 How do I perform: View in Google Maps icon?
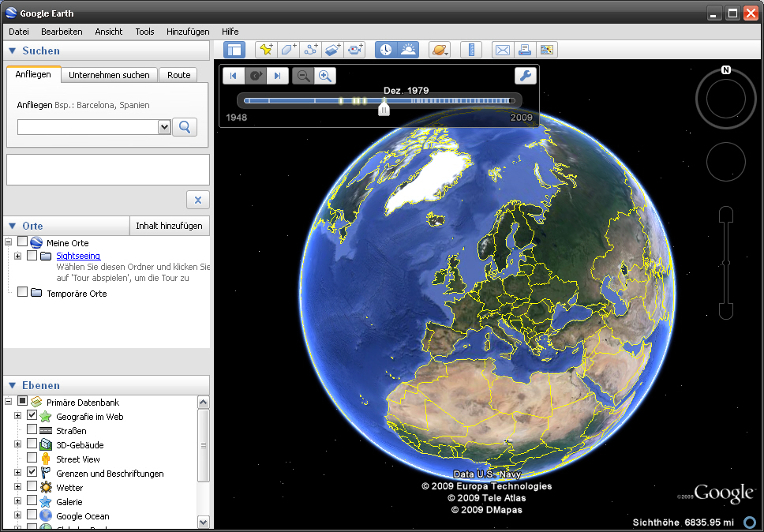[547, 50]
